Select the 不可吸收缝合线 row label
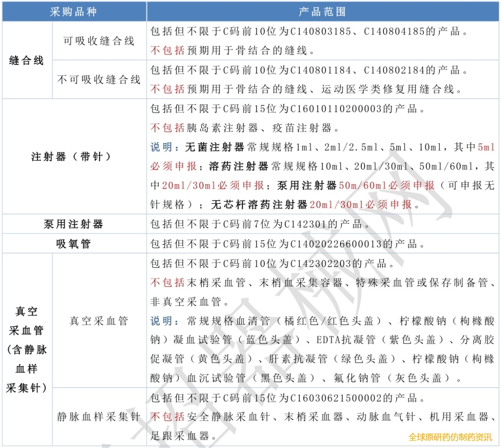The width and height of the screenshot is (501, 448). [x=99, y=79]
